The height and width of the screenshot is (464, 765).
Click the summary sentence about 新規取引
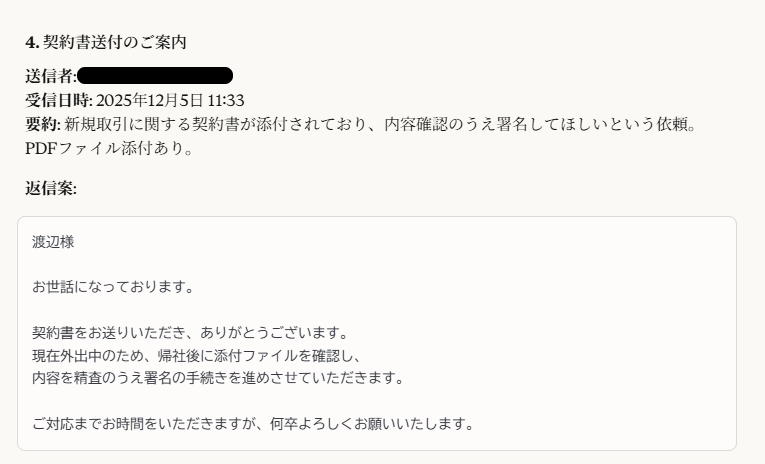point(380,124)
